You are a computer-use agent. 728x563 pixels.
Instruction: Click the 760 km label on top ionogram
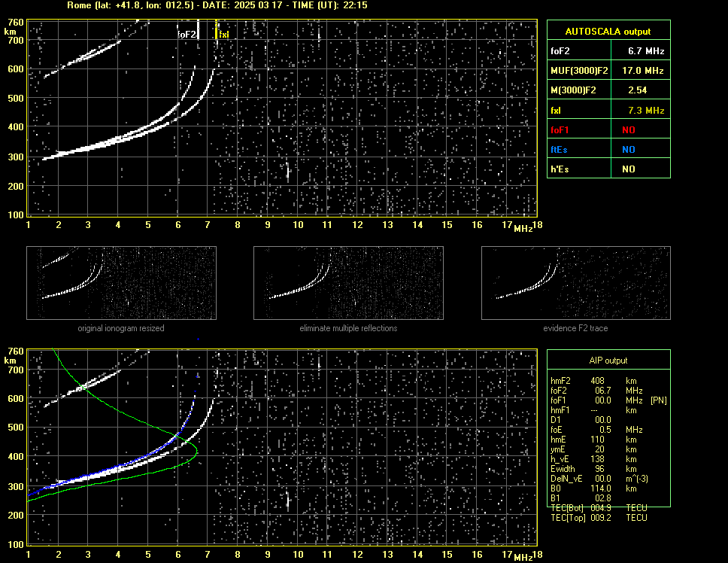click(15, 22)
